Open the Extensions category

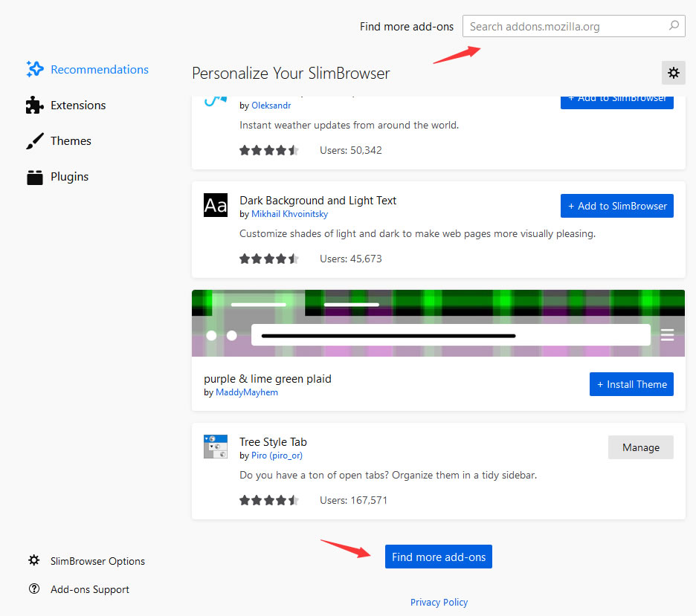click(x=65, y=105)
